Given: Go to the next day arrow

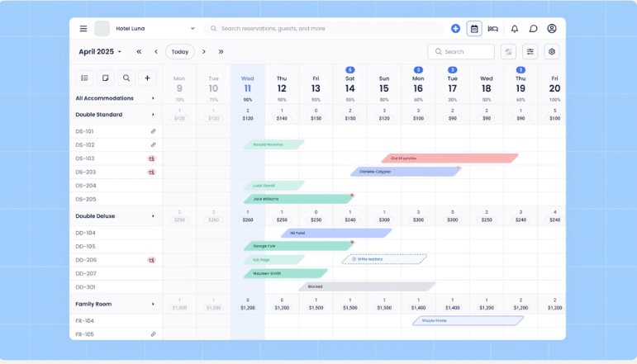Looking at the screenshot, I should tap(205, 51).
